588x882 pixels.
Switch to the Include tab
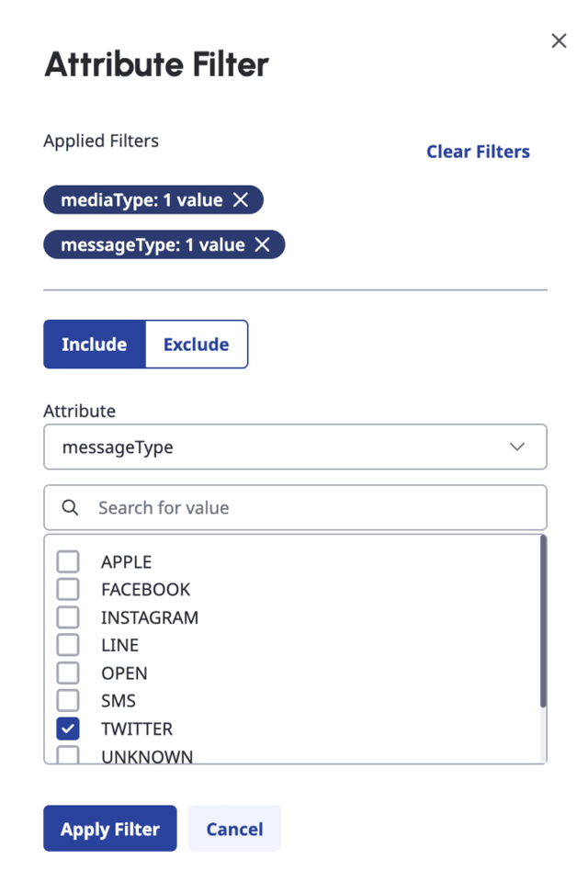[95, 345]
